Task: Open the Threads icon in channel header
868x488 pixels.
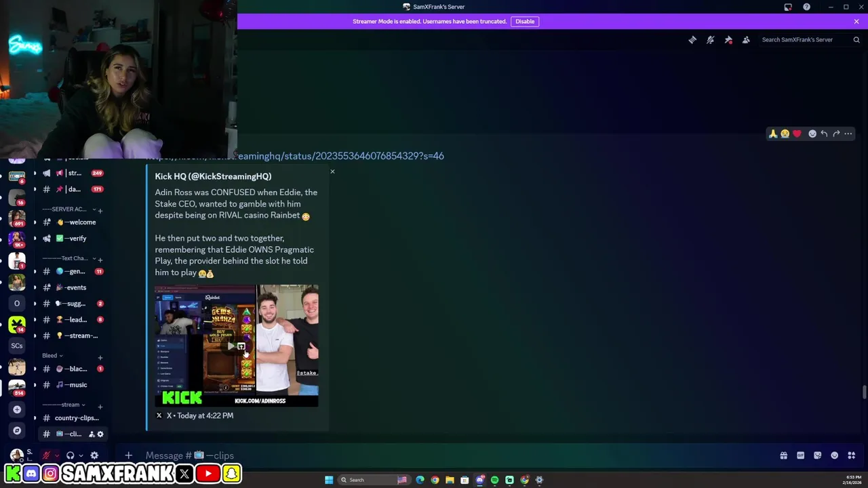Action: [692, 40]
